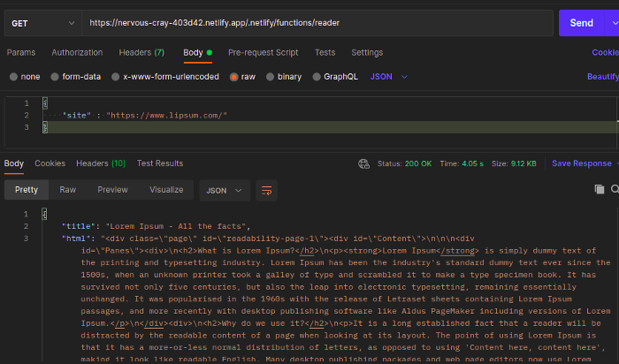
Task: Click Save Response
Action: click(582, 163)
